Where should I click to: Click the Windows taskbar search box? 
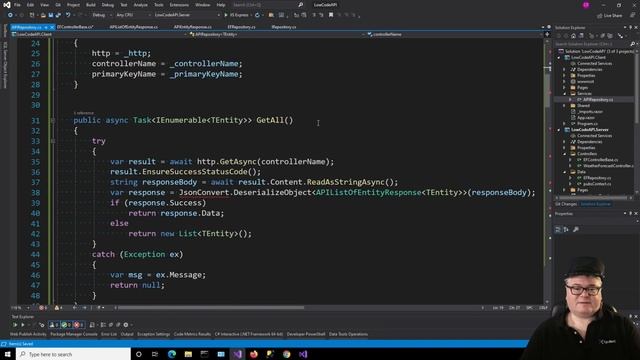point(73,354)
